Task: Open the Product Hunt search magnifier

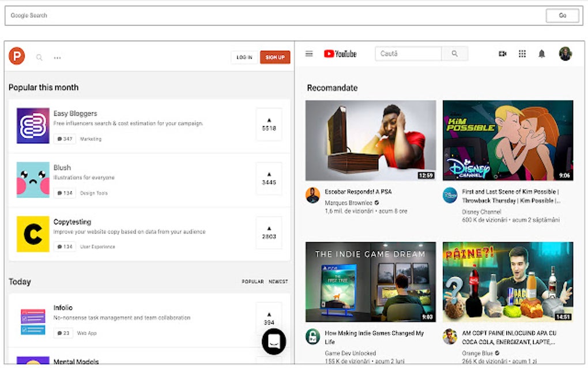Action: click(x=39, y=57)
